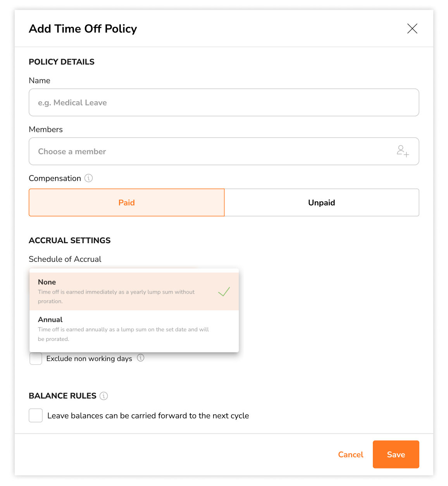
Task: Choose None from the accrual schedule dropdown
Action: coord(116,291)
